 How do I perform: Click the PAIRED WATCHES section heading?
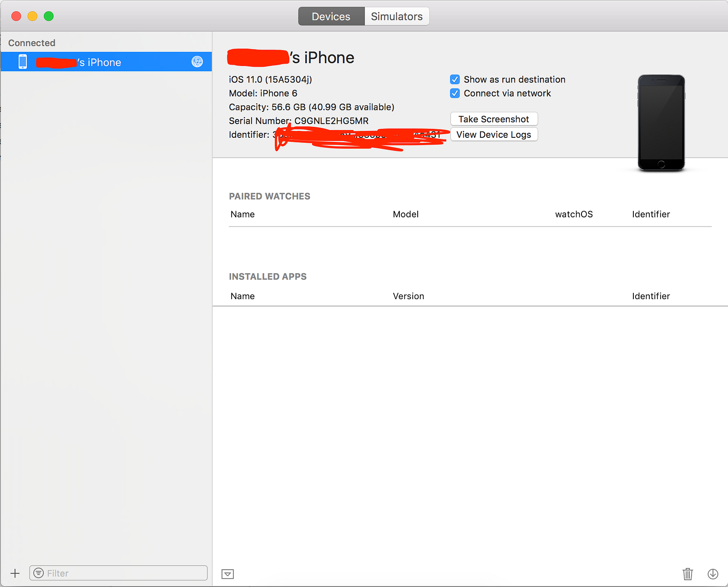pos(269,196)
